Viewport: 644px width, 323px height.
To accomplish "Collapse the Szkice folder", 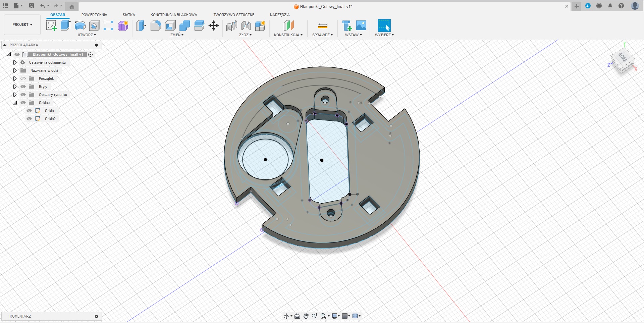I will (15, 103).
